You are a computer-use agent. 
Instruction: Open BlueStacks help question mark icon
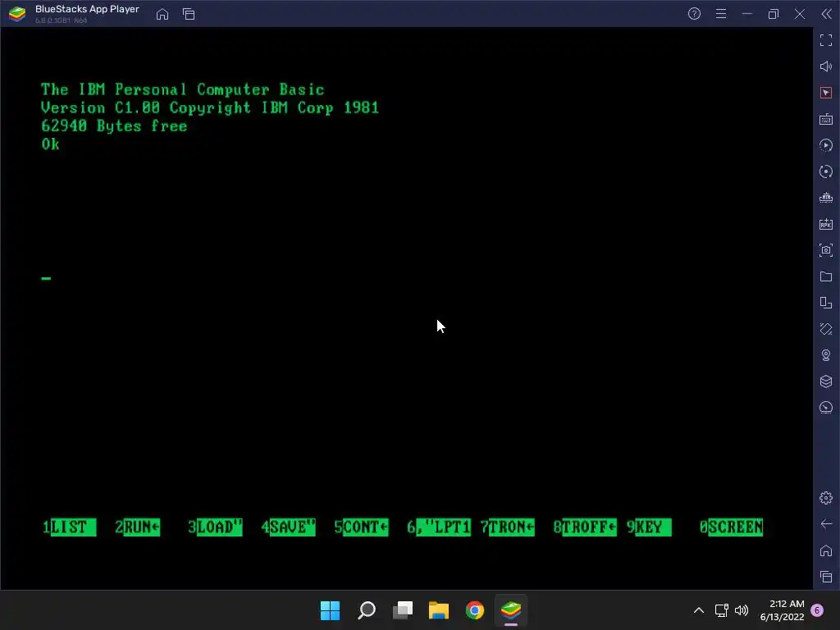[x=694, y=14]
